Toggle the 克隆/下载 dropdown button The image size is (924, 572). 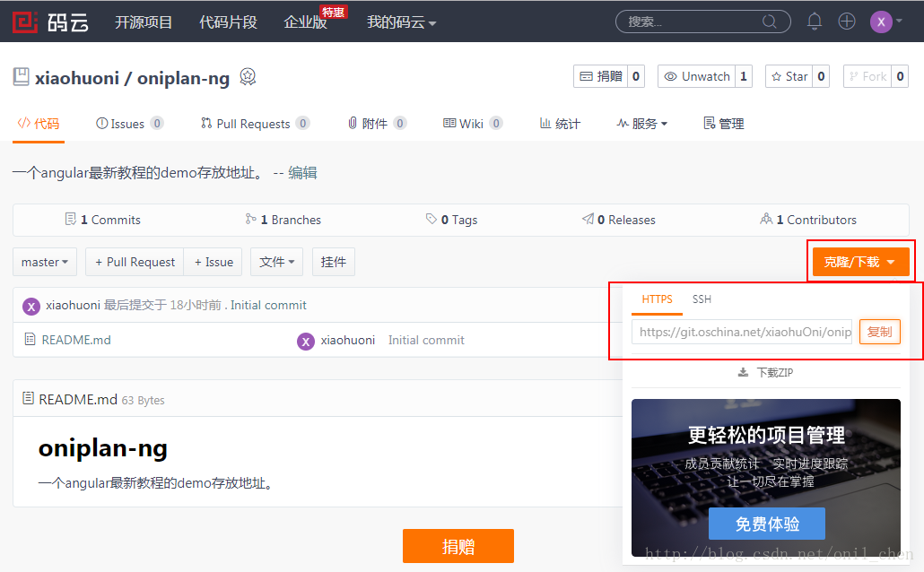(x=860, y=262)
